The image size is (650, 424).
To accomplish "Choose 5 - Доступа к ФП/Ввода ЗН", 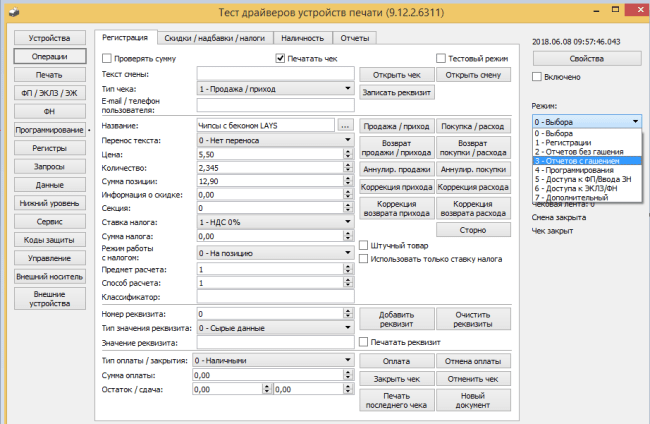I will 587,179.
